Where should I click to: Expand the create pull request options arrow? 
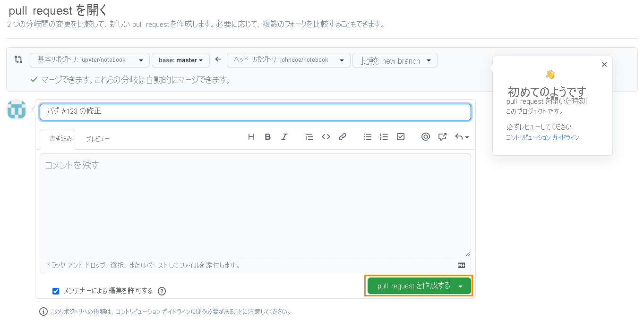(461, 286)
